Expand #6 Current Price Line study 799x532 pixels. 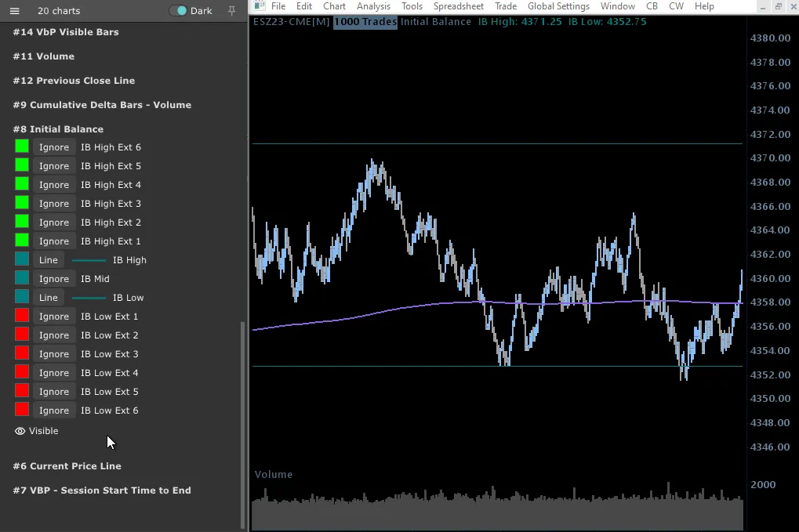coord(67,466)
